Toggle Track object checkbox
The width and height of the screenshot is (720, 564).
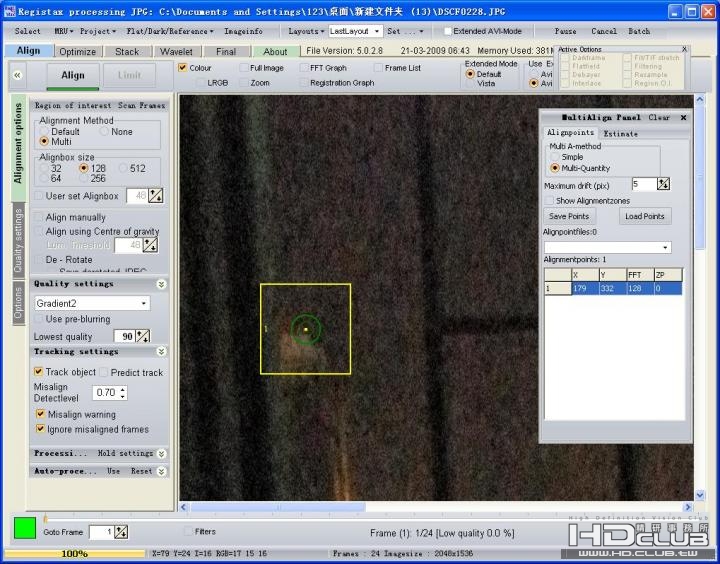39,372
